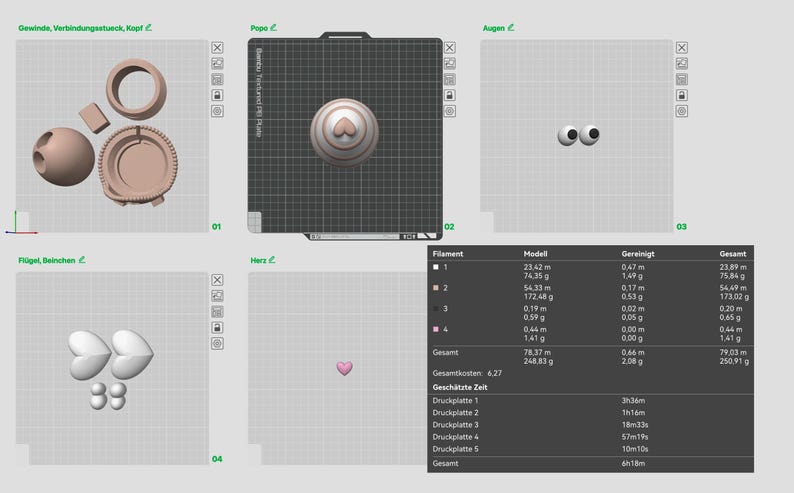Remove plate 03 Augen via X icon
794x493 pixels.
tap(682, 48)
